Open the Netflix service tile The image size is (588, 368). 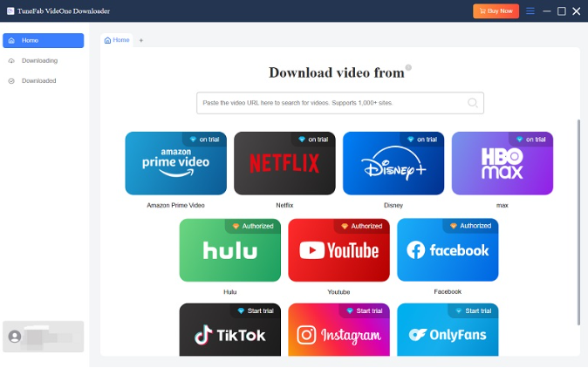pyautogui.click(x=284, y=163)
